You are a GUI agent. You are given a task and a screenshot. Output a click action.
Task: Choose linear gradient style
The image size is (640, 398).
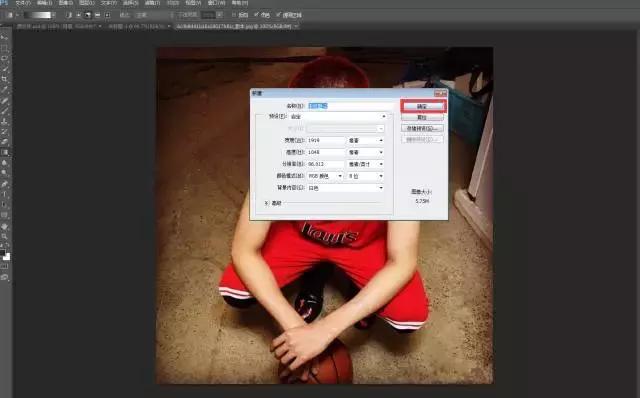click(x=69, y=15)
